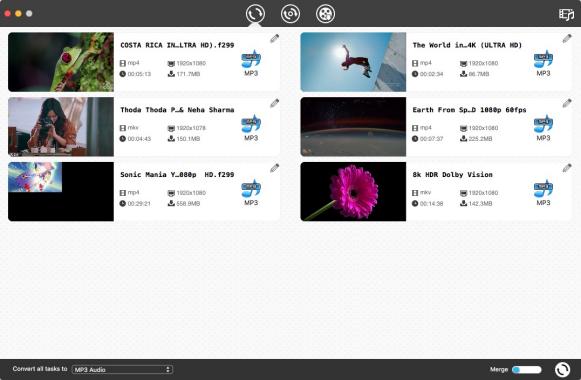Click pencil icon for Thoda Thoda video
Image resolution: width=581 pixels, height=380 pixels.
(x=274, y=103)
